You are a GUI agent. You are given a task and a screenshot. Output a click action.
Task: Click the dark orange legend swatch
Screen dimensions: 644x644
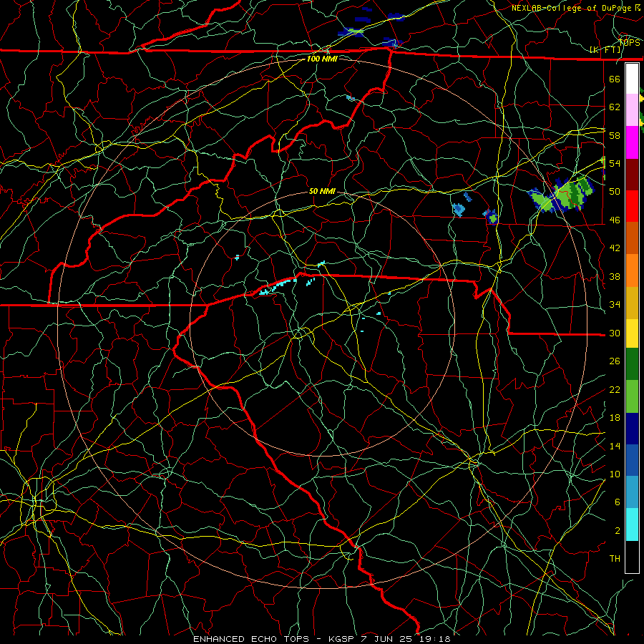tap(632, 238)
